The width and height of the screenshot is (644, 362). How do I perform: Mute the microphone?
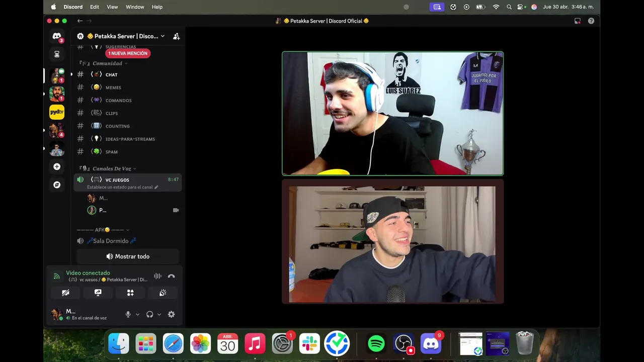point(128,314)
